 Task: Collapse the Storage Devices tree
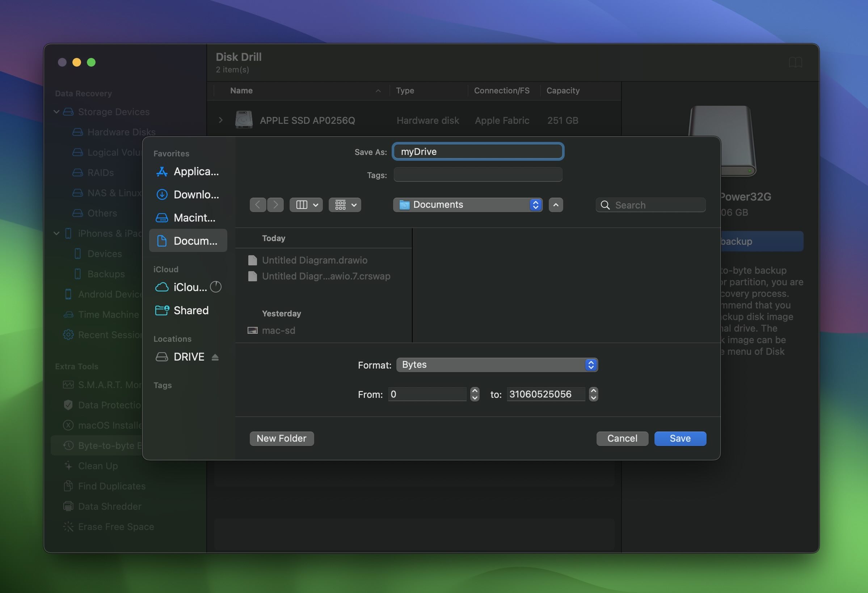[x=56, y=112]
